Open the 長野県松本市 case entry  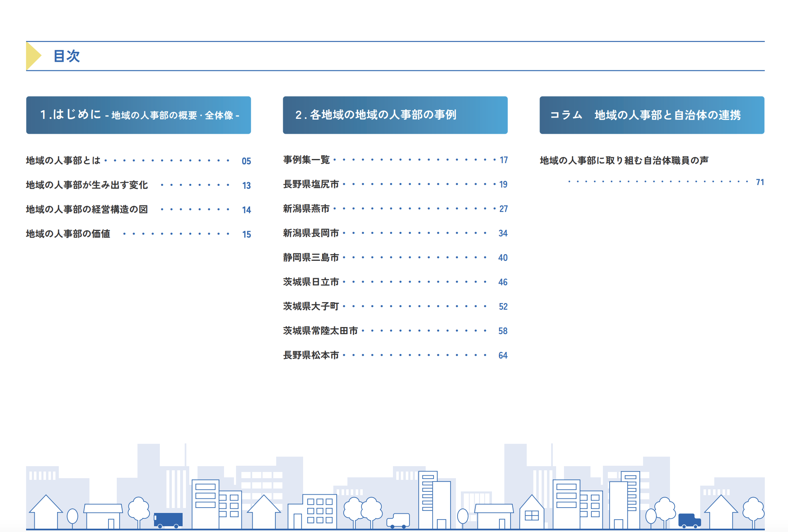[x=311, y=355]
